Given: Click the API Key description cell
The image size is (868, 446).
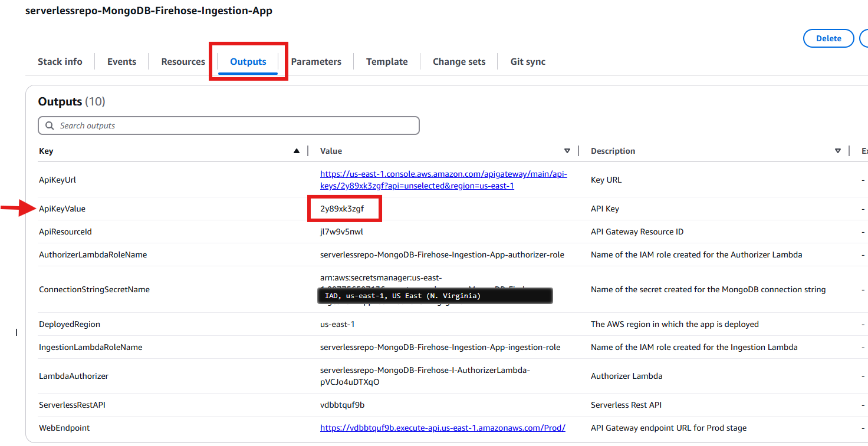Looking at the screenshot, I should point(605,209).
